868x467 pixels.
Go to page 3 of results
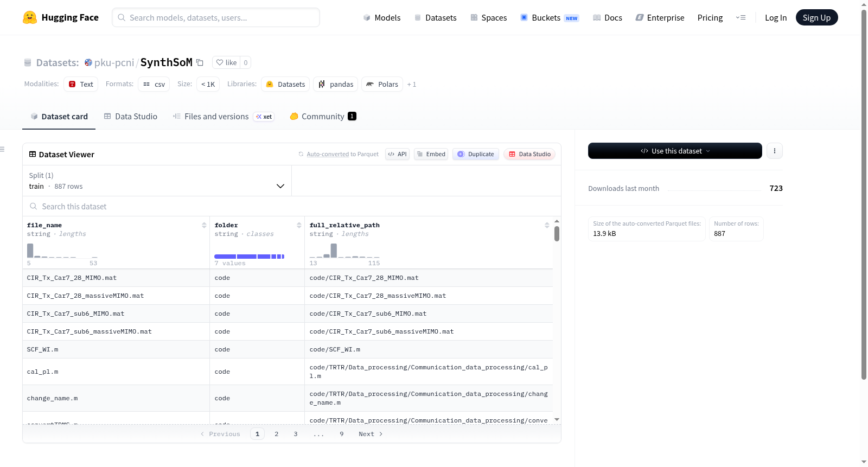pyautogui.click(x=296, y=434)
